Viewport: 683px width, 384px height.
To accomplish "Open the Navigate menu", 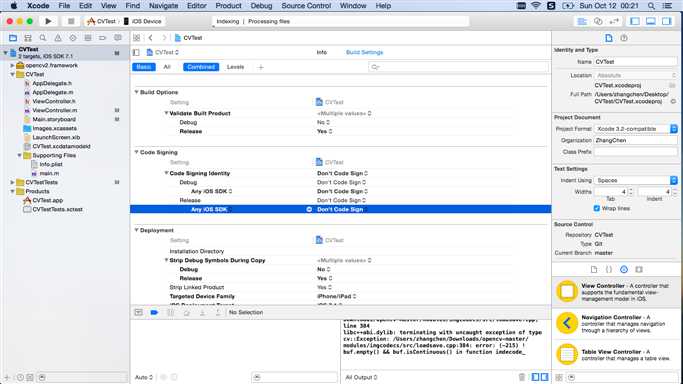I will [x=163, y=6].
